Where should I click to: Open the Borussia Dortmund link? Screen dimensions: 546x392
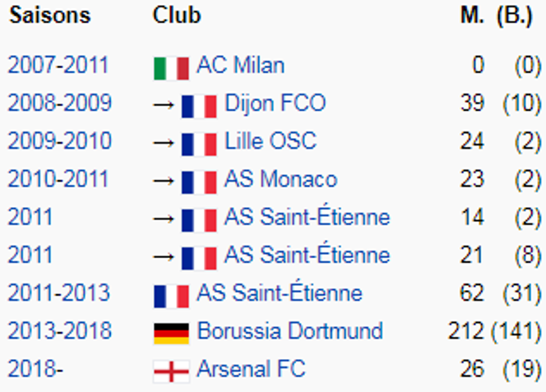pyautogui.click(x=290, y=330)
